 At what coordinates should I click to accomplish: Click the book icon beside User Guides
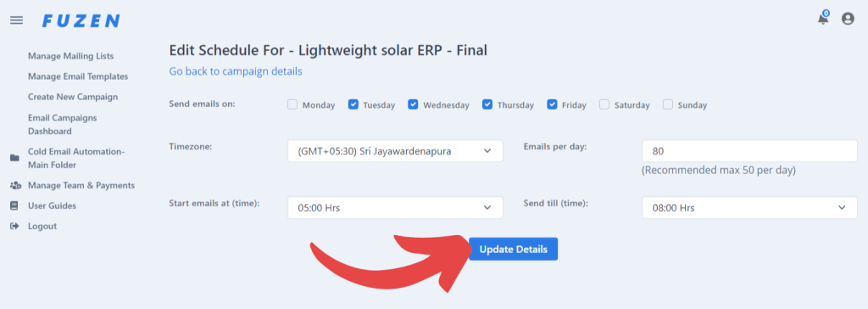click(x=14, y=205)
